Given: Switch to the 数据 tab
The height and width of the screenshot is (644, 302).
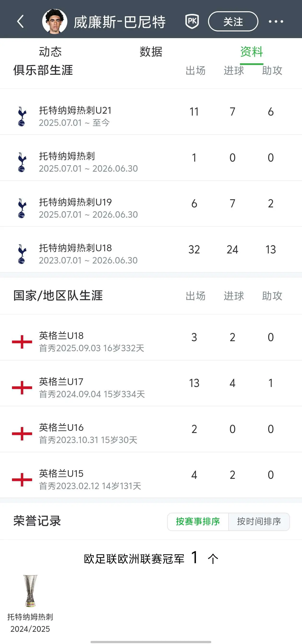Looking at the screenshot, I should [151, 52].
